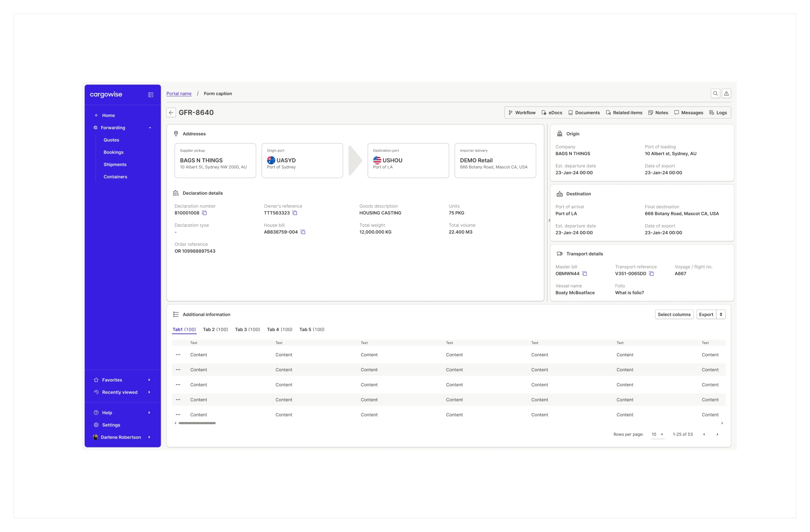Screen dimensions: 810x532
Task: Click the voyage number A667
Action: (680, 274)
